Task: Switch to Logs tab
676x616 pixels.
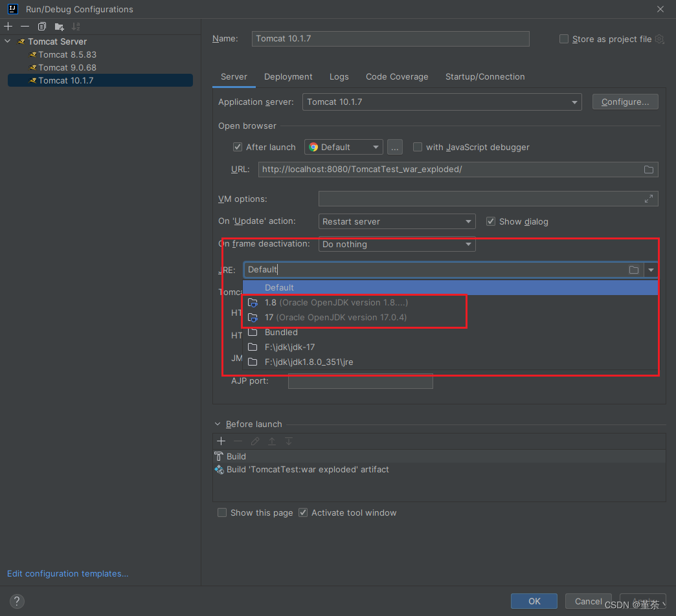Action: [339, 77]
